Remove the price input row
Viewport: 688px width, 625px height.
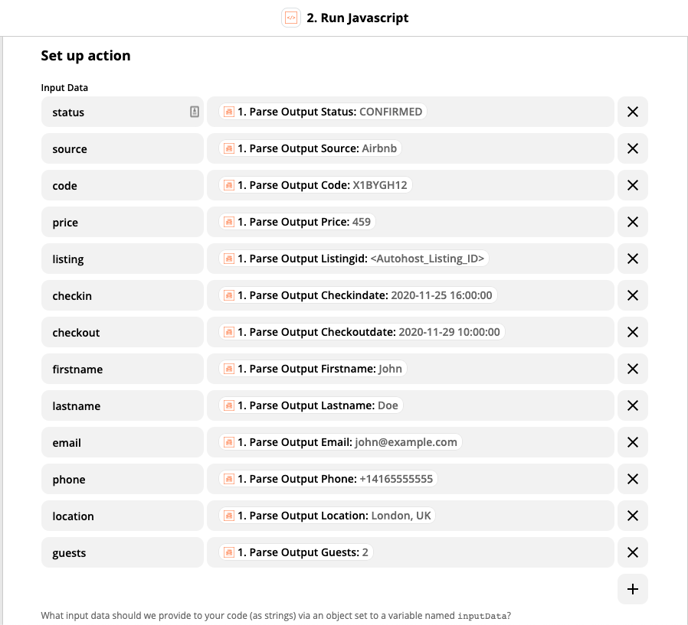coord(632,222)
